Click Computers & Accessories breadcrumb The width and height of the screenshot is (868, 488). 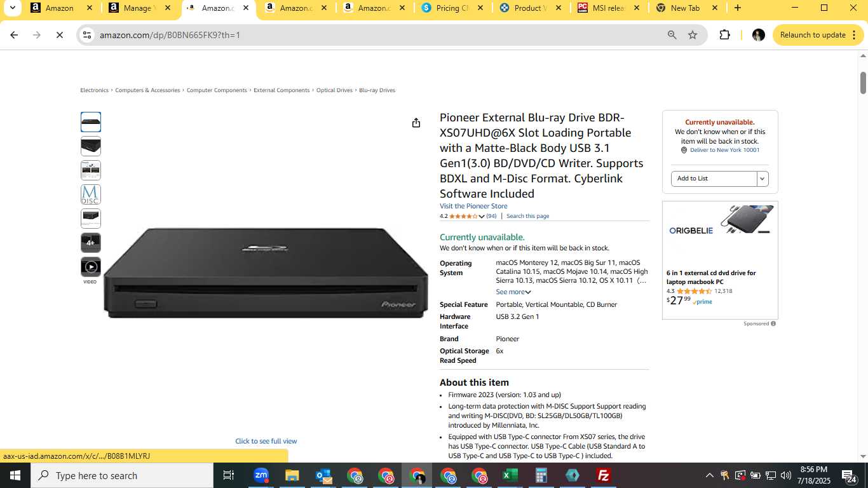click(147, 90)
